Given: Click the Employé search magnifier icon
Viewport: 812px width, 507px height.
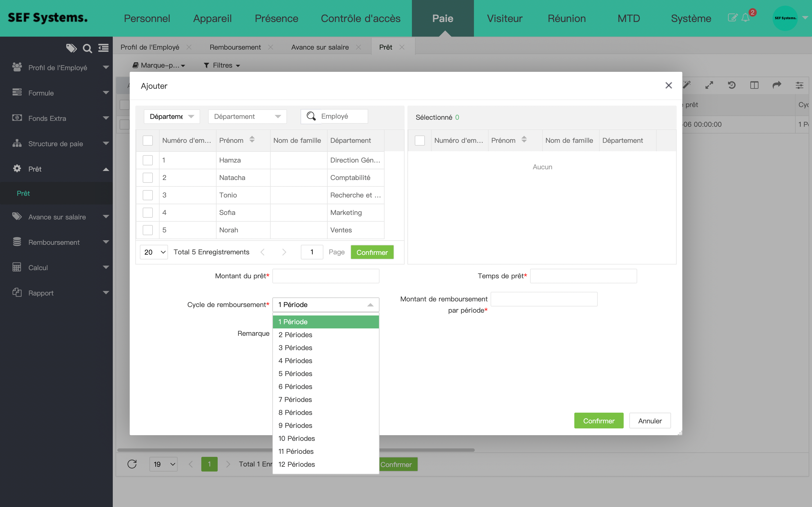Looking at the screenshot, I should tap(311, 116).
